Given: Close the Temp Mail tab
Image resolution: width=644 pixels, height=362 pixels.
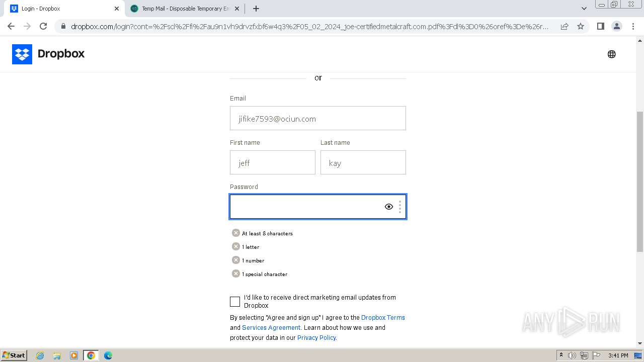Looking at the screenshot, I should pos(237,9).
